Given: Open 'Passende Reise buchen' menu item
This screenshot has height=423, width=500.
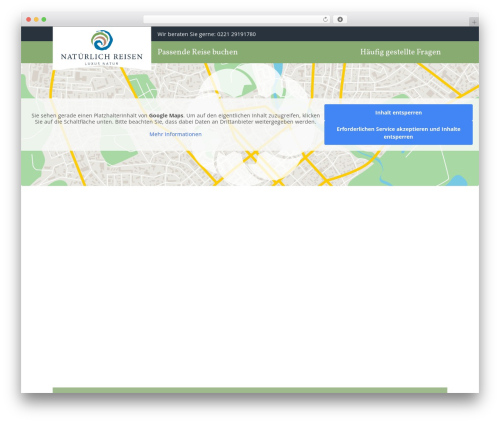Looking at the screenshot, I should tap(197, 52).
